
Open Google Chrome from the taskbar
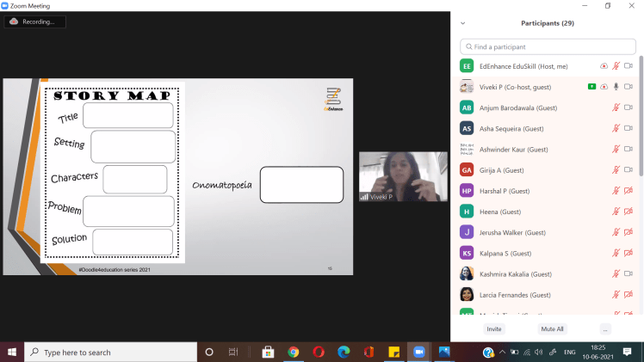[x=293, y=352]
